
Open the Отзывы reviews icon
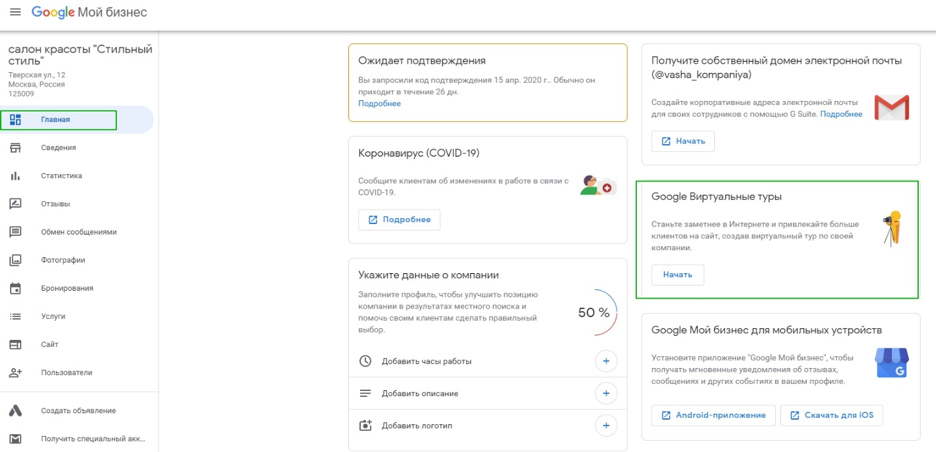tap(15, 204)
